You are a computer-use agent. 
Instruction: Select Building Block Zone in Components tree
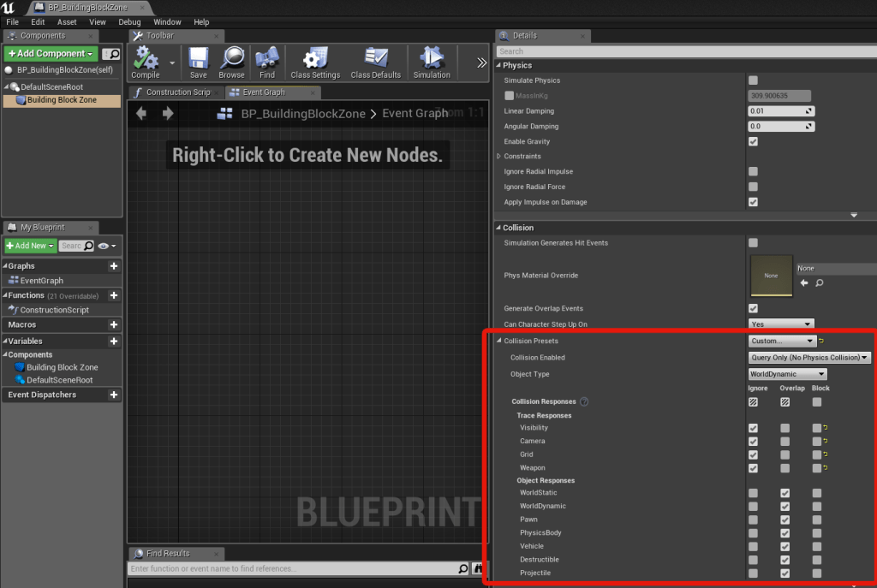[x=62, y=100]
